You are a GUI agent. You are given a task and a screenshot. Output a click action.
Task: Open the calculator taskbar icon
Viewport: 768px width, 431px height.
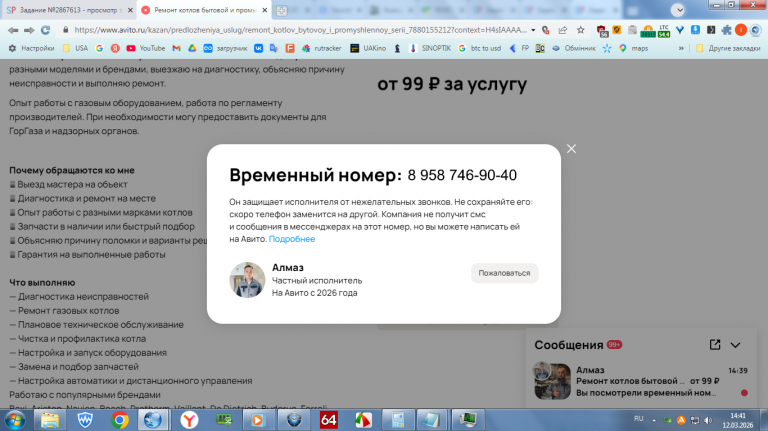(398, 420)
